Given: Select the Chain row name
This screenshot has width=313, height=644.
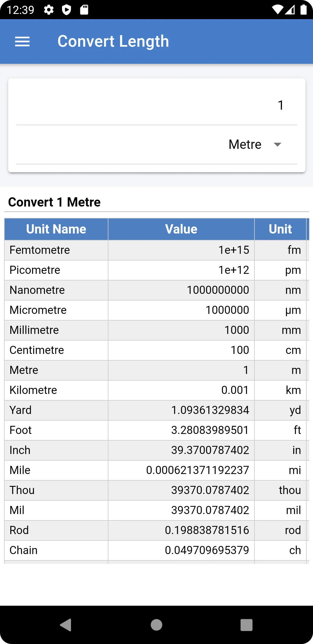Looking at the screenshot, I should [x=23, y=550].
